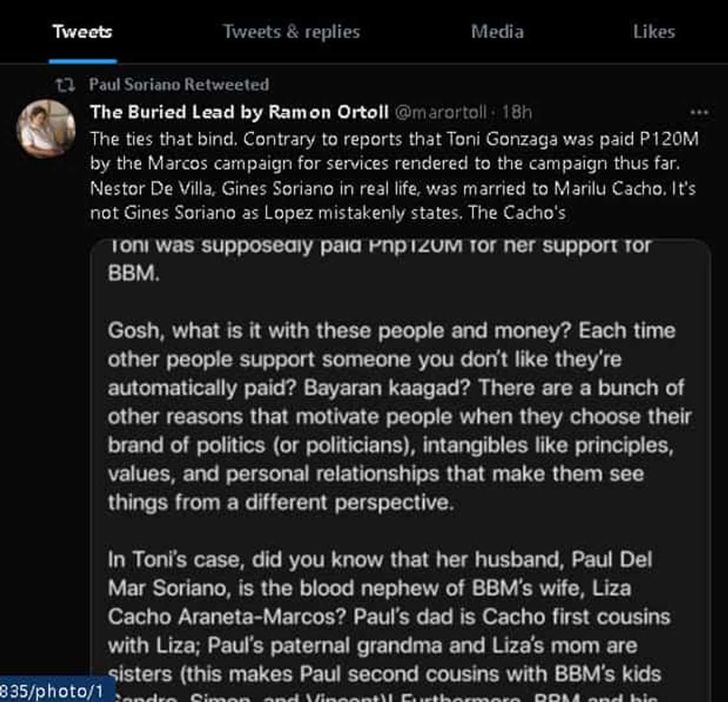Viewport: 728px width, 702px height.
Task: Switch to the Tweets & replies tab
Action: 291,31
